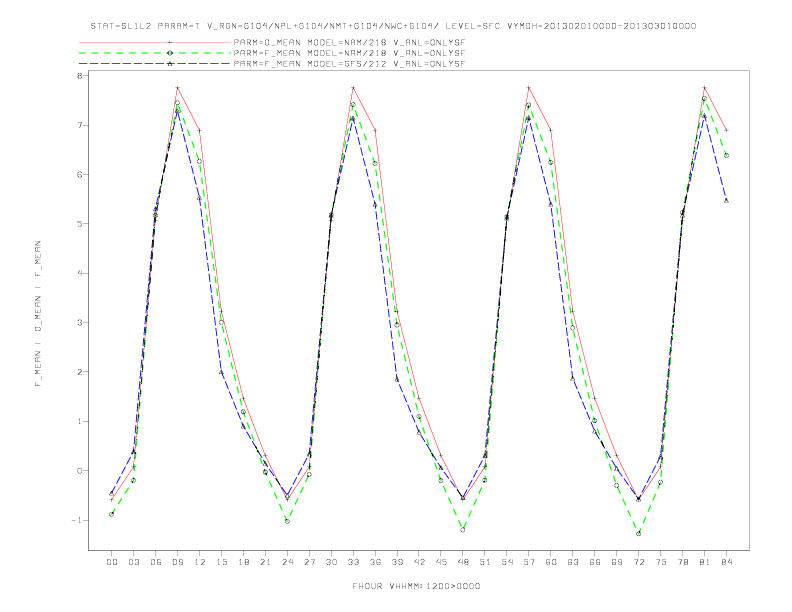Click y-axis tick label 3
This screenshot has width=792, height=612.
click(79, 323)
